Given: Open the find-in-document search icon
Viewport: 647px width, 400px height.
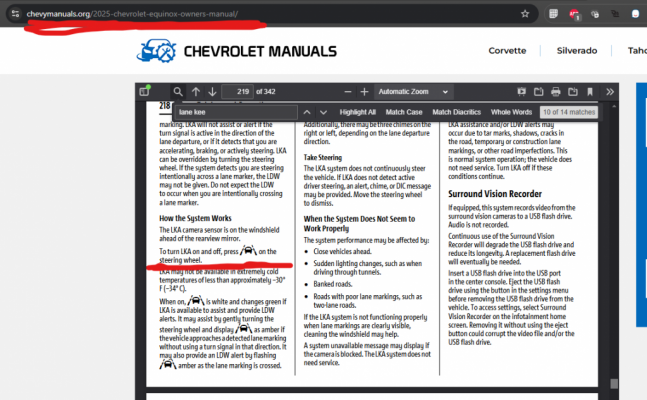Looking at the screenshot, I should 178,92.
